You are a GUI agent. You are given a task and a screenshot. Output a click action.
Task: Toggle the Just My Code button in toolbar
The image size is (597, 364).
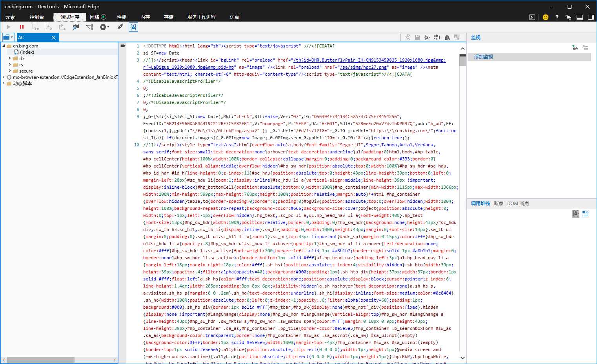(x=133, y=27)
